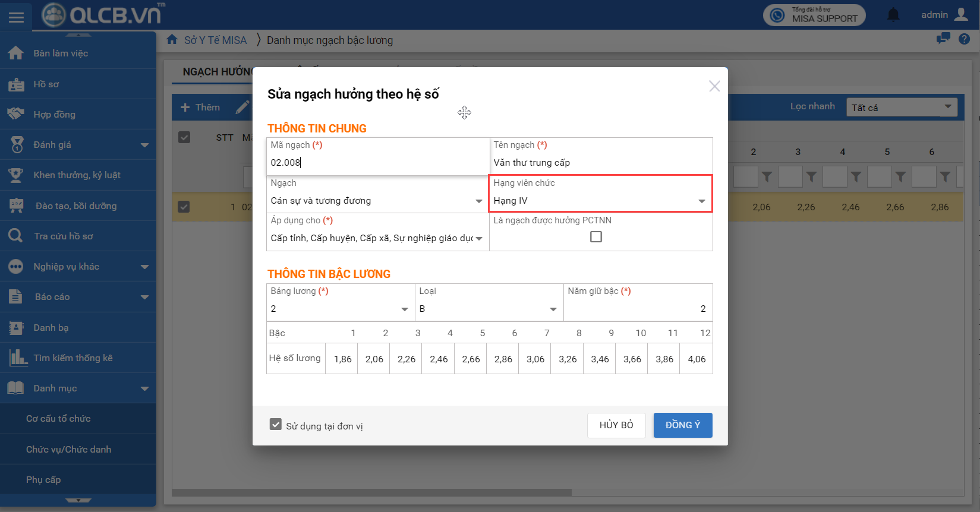
Task: Toggle the 'Sử dụng tại đơn vị' checkbox
Action: point(276,425)
